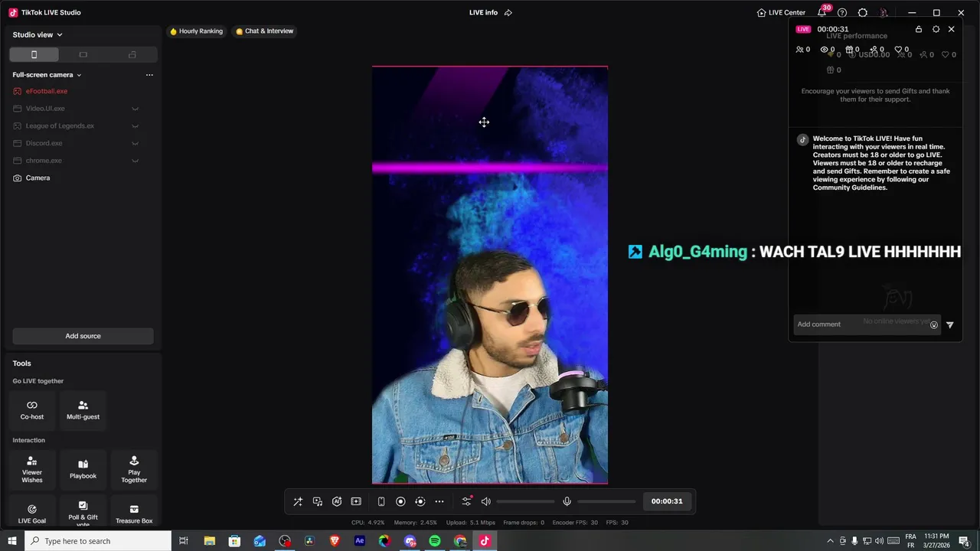Mute the speaker output
Image resolution: width=980 pixels, height=551 pixels.
coord(485,501)
